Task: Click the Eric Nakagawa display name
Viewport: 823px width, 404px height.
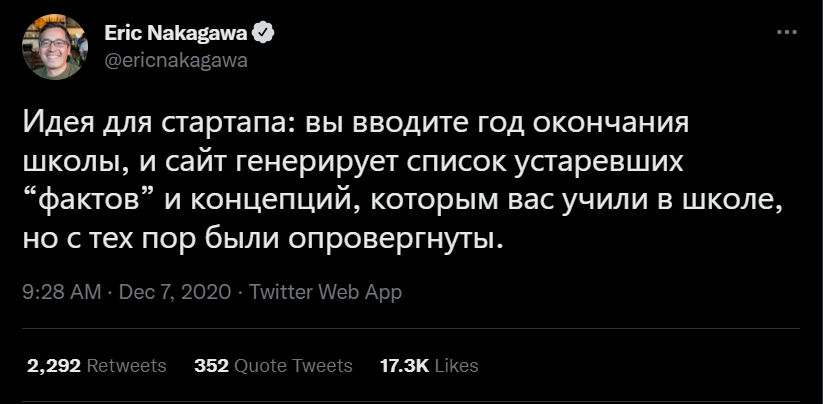Action: click(177, 34)
